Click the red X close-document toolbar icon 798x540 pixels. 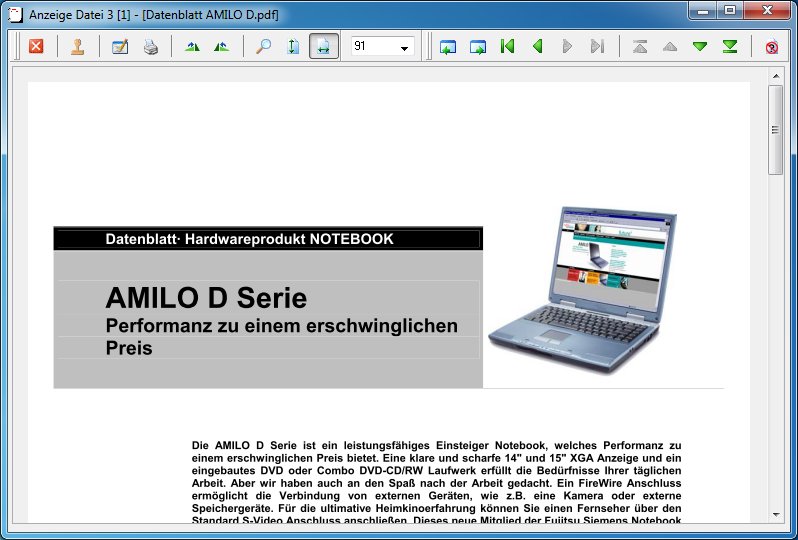[36, 47]
